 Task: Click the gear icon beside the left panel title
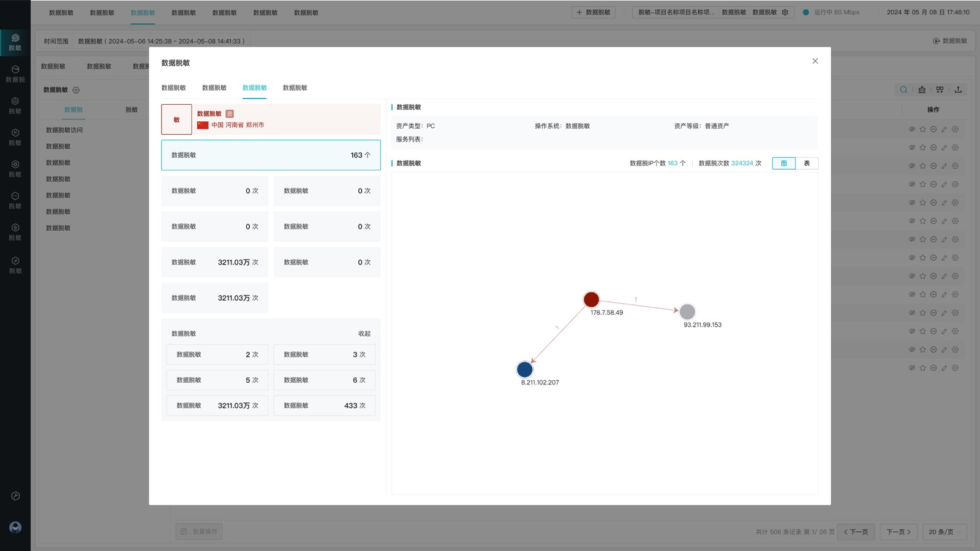(x=76, y=90)
